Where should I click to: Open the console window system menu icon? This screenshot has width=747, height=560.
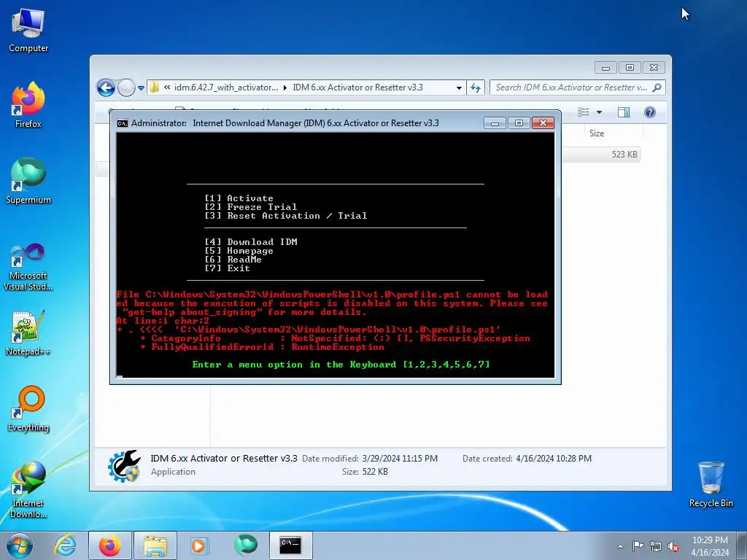tap(123, 123)
